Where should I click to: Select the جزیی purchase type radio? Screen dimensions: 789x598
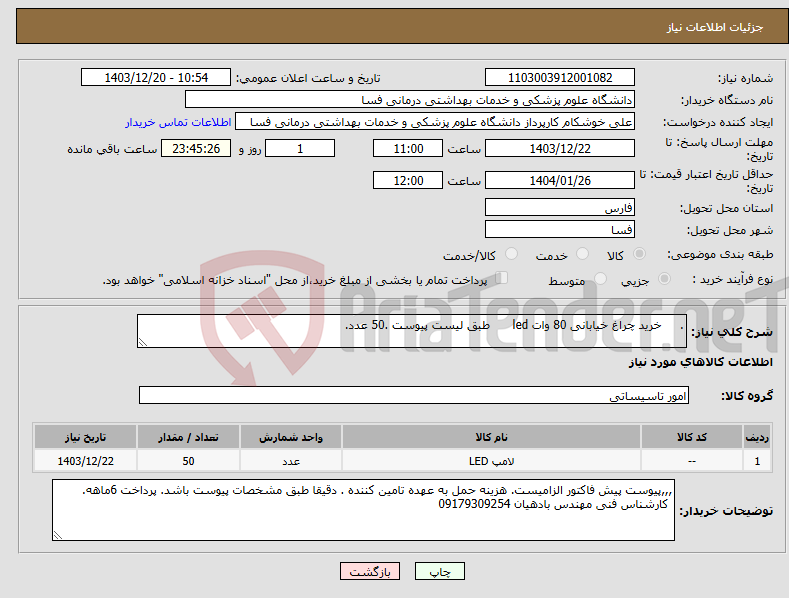click(x=664, y=278)
